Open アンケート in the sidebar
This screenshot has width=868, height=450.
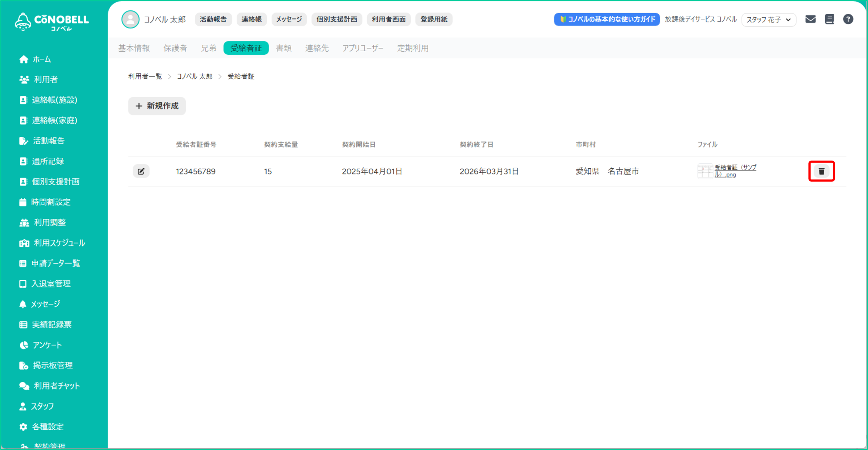(47, 345)
